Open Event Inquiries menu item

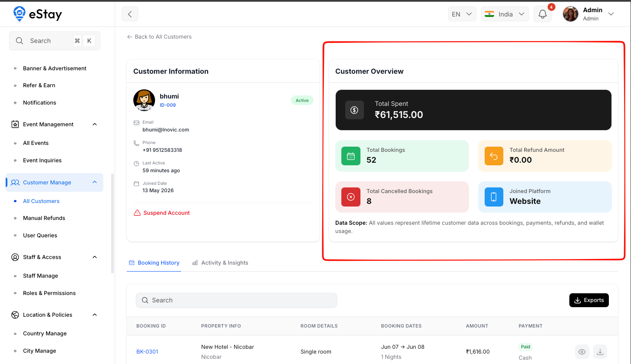[x=42, y=161]
